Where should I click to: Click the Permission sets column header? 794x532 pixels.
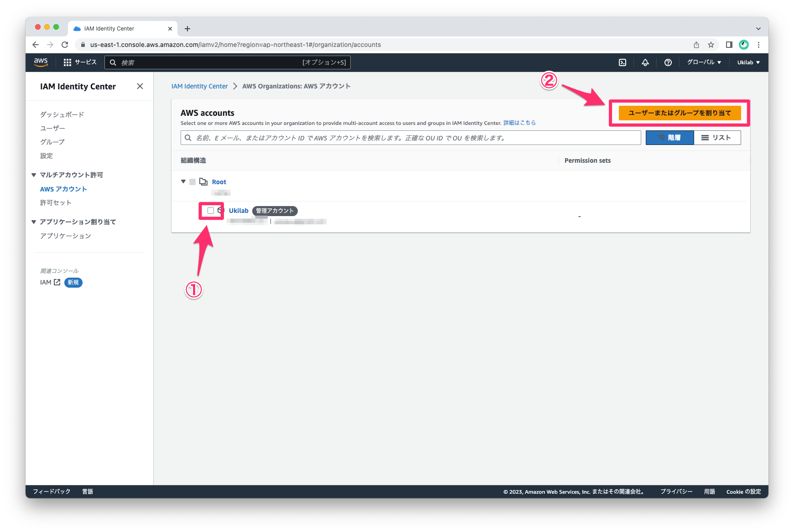click(587, 160)
